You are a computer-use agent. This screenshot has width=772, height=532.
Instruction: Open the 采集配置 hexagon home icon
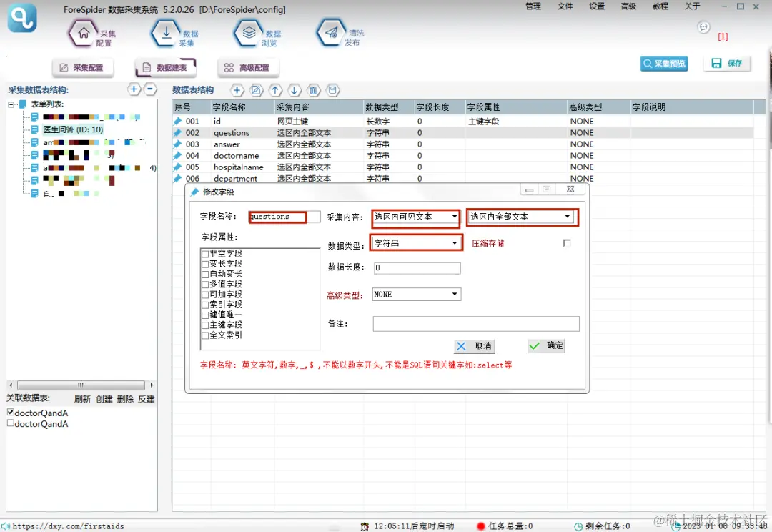tap(83, 34)
